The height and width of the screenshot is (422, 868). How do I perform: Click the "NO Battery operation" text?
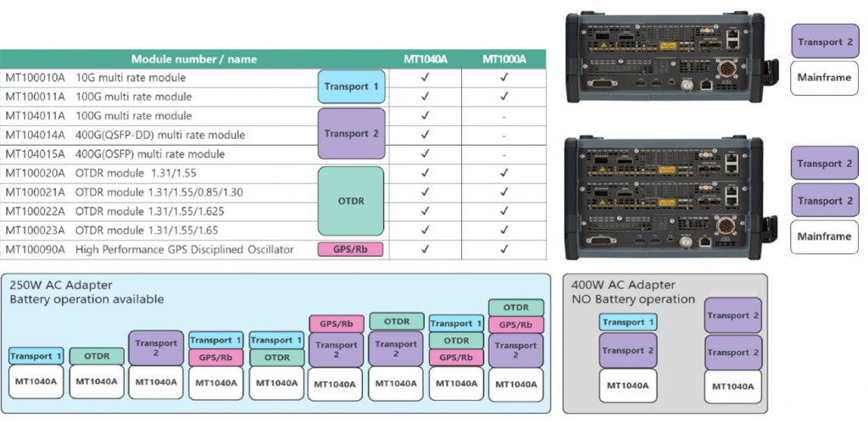tap(633, 299)
